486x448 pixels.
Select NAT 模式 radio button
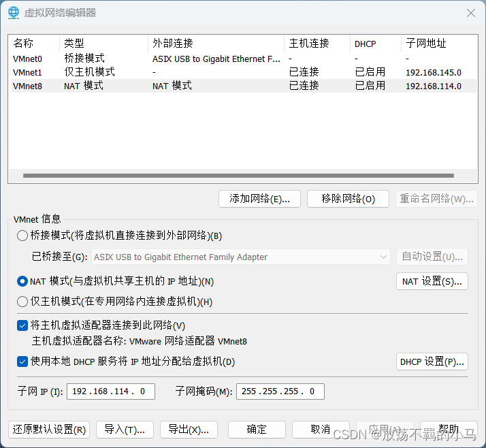tap(22, 281)
